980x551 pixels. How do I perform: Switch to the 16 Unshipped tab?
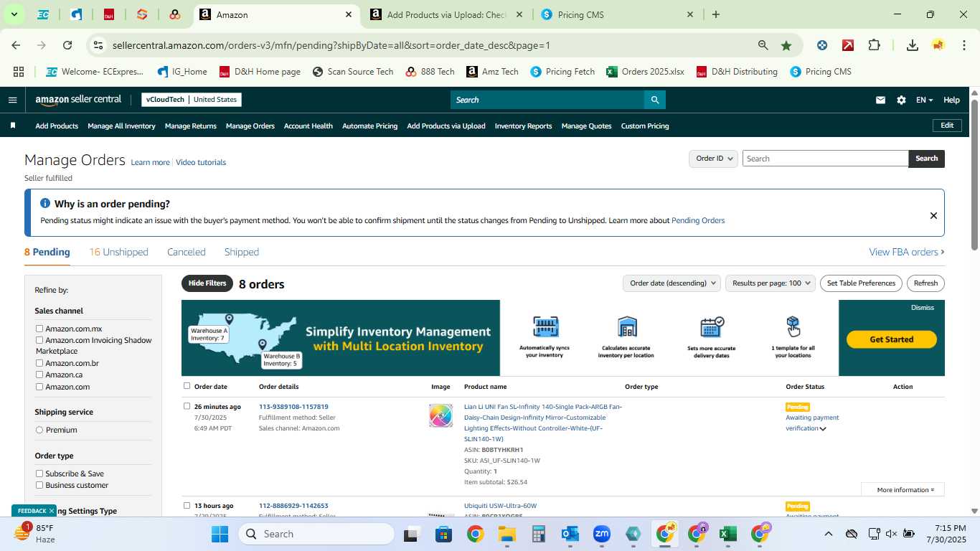pos(118,252)
